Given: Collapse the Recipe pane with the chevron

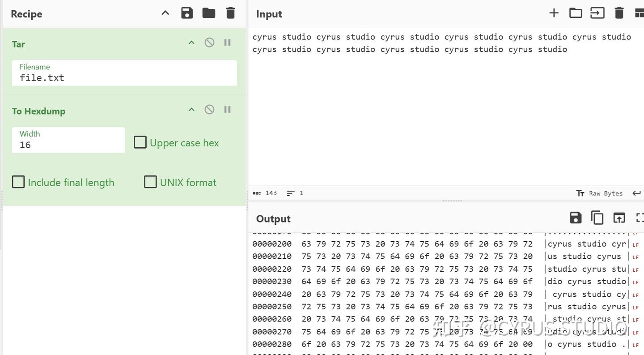Looking at the screenshot, I should click(165, 13).
